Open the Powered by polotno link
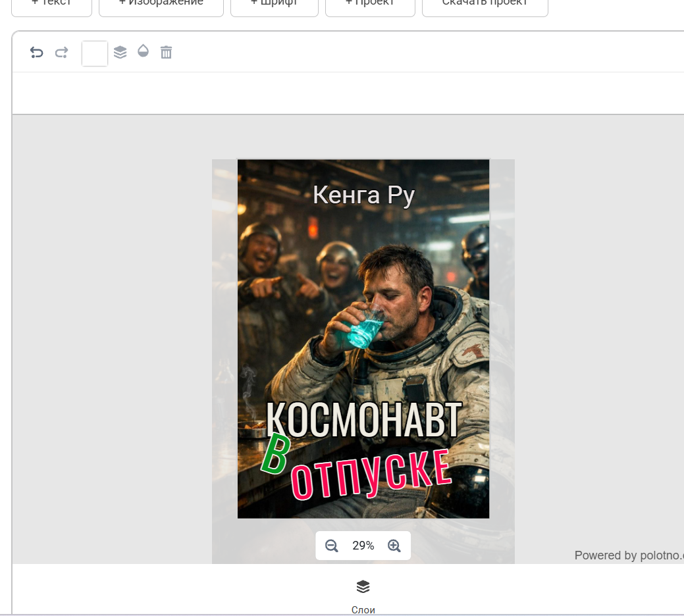Viewport: 684px width, 616px height. 629,555
